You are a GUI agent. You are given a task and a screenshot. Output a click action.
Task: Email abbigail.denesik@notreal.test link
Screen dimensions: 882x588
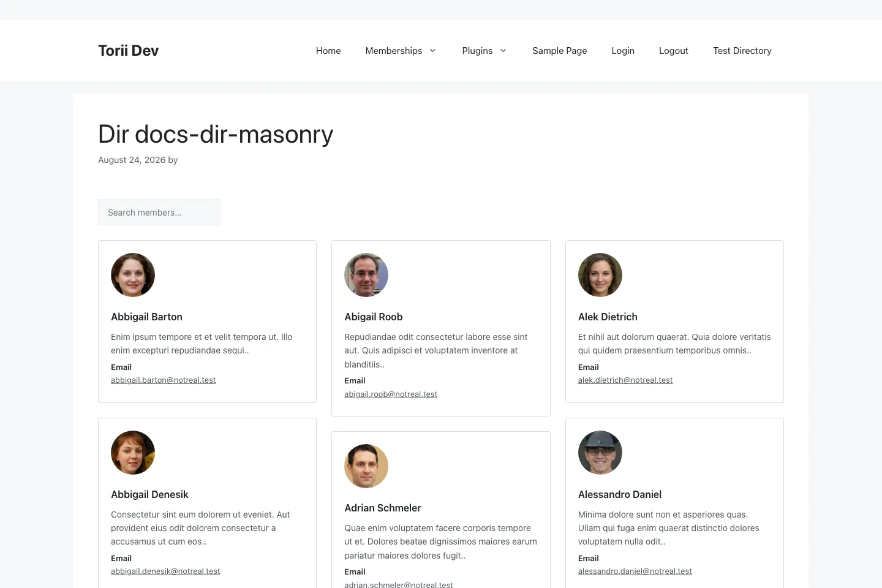pyautogui.click(x=165, y=571)
